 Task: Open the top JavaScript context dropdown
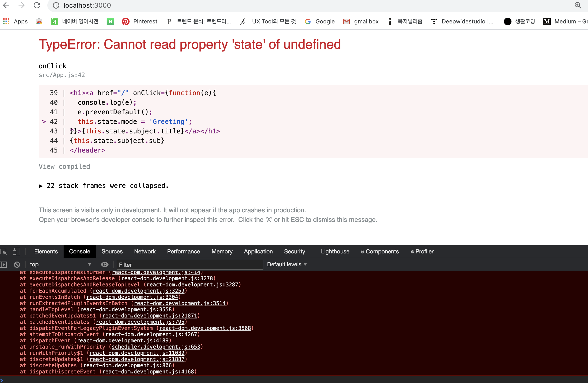[x=60, y=265]
